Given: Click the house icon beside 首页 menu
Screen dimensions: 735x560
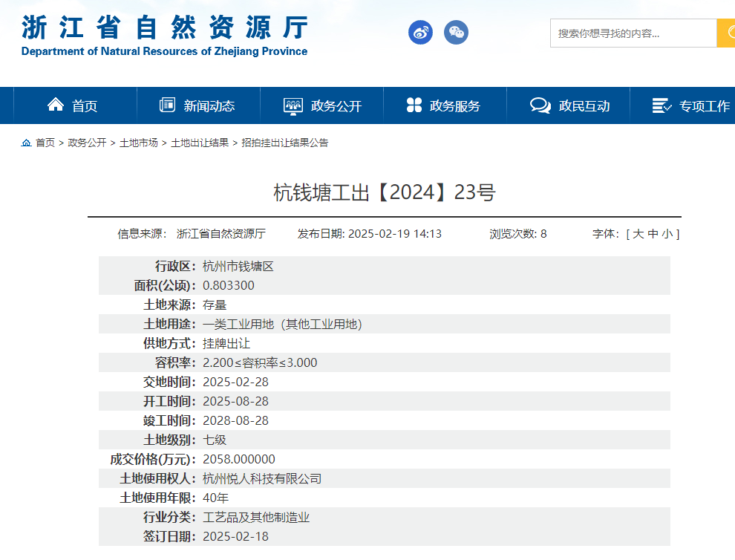Looking at the screenshot, I should pos(56,105).
